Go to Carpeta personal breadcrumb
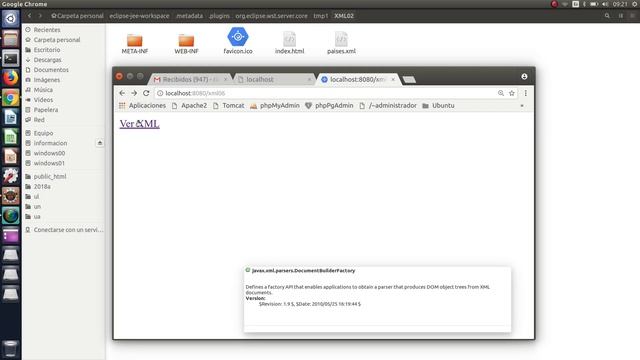Image resolution: width=640 pixels, height=360 pixels. 77,16
